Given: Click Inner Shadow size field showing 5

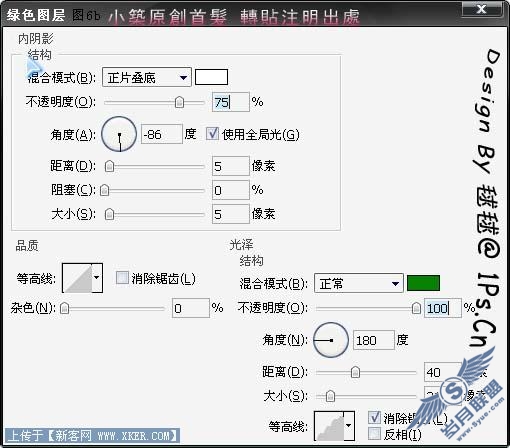Looking at the screenshot, I should (230, 214).
